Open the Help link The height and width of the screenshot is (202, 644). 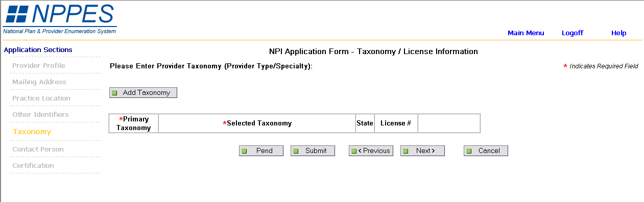(618, 33)
